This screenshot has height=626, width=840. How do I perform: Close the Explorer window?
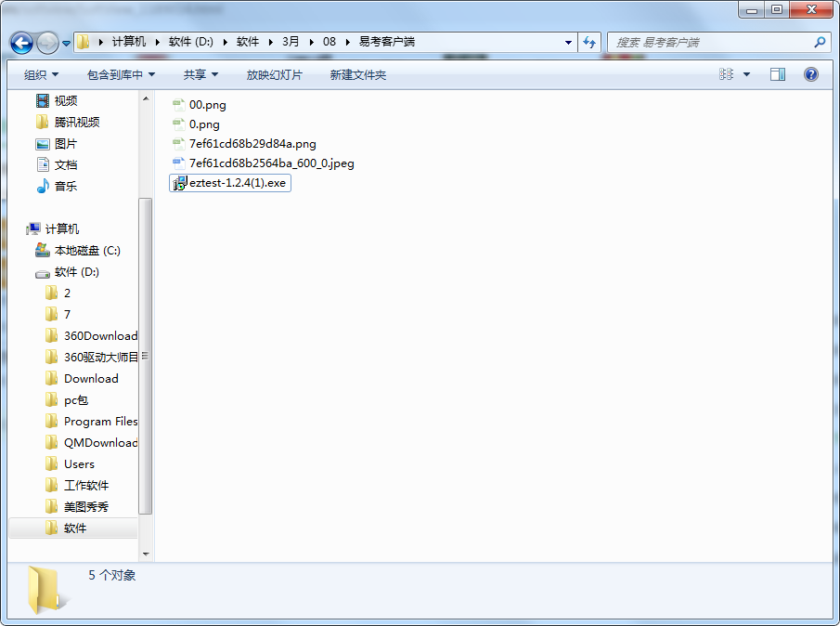(x=811, y=9)
